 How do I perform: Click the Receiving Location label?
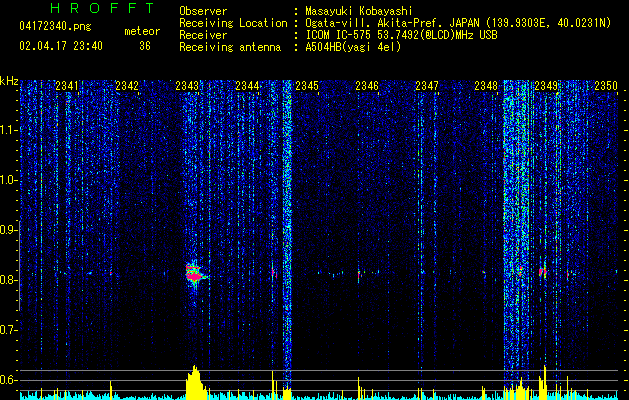(x=233, y=23)
